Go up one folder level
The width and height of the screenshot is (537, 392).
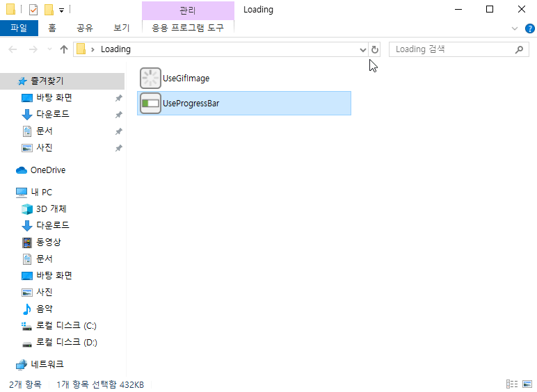(64, 49)
